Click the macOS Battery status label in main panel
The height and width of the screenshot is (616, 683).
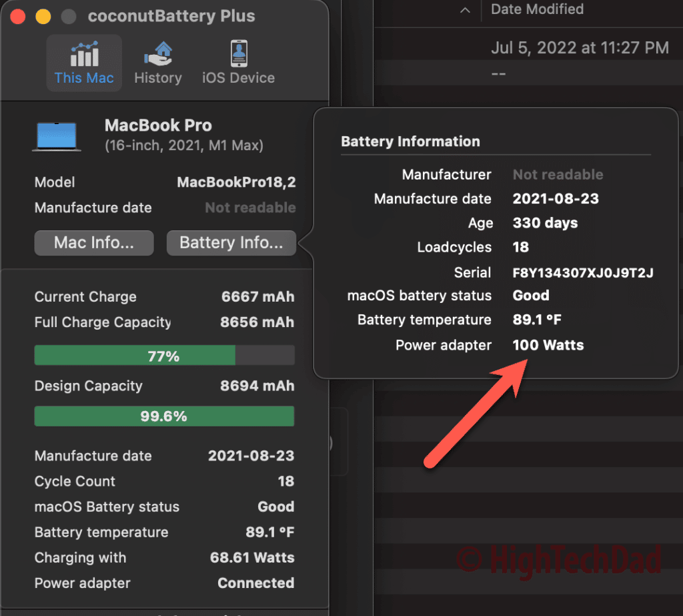(107, 507)
